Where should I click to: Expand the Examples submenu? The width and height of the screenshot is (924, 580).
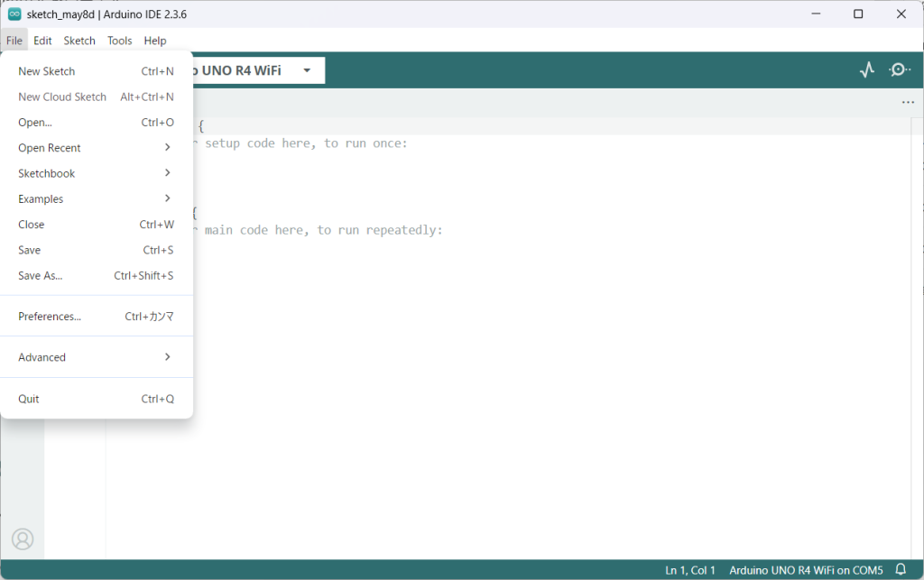click(96, 199)
